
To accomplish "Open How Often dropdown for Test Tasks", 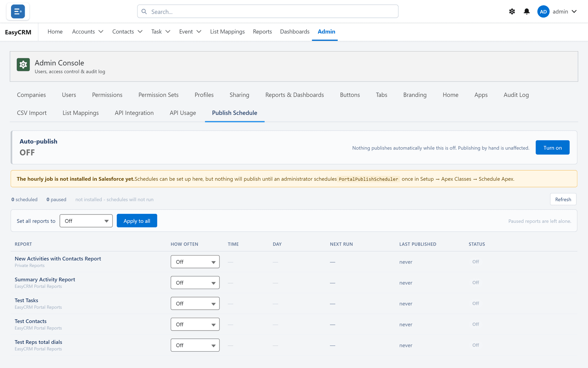I will coord(195,303).
